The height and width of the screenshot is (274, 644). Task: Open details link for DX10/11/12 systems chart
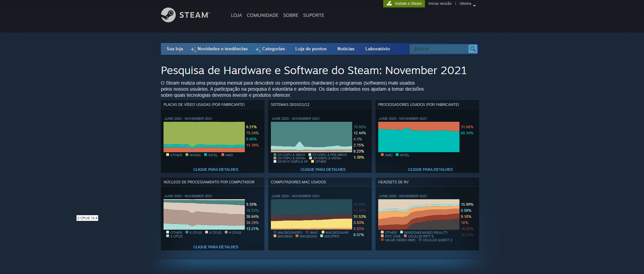[323, 169]
